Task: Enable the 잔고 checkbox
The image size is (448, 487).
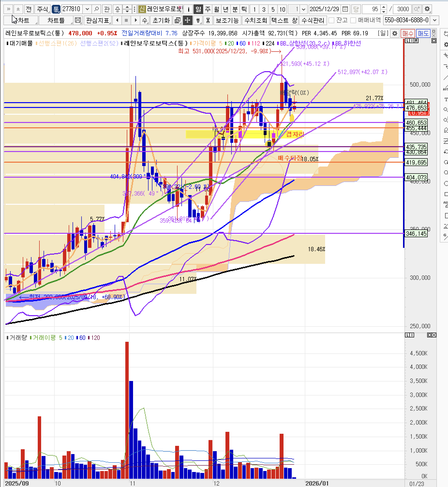Action: tap(331, 20)
